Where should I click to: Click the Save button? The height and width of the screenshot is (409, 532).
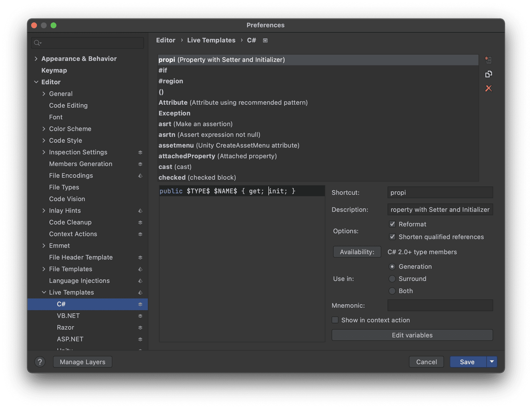pyautogui.click(x=468, y=362)
